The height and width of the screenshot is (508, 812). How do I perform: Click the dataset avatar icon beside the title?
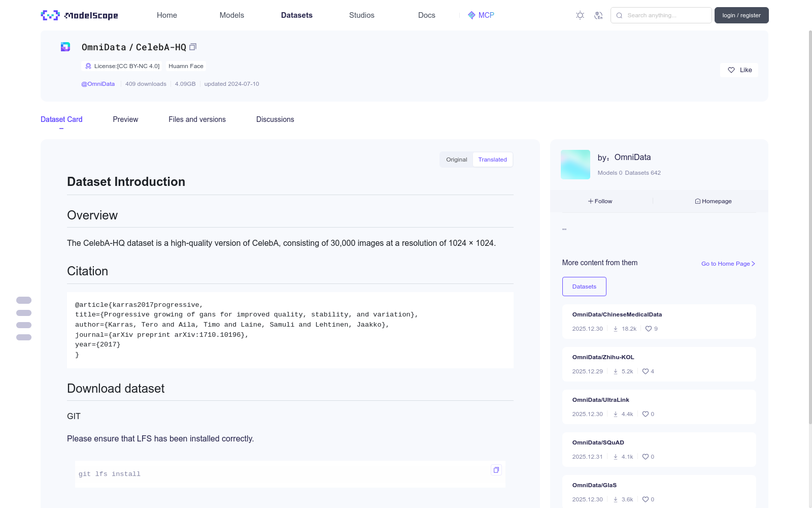click(x=65, y=47)
